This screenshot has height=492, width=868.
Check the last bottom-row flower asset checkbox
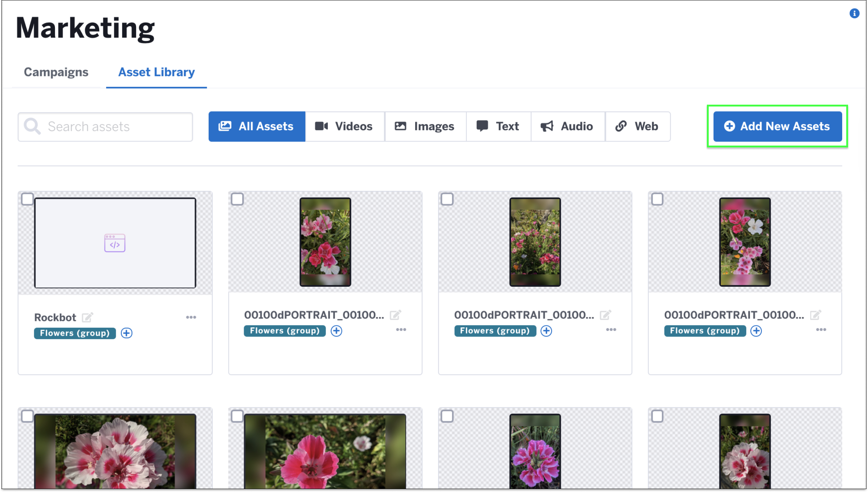tap(657, 416)
